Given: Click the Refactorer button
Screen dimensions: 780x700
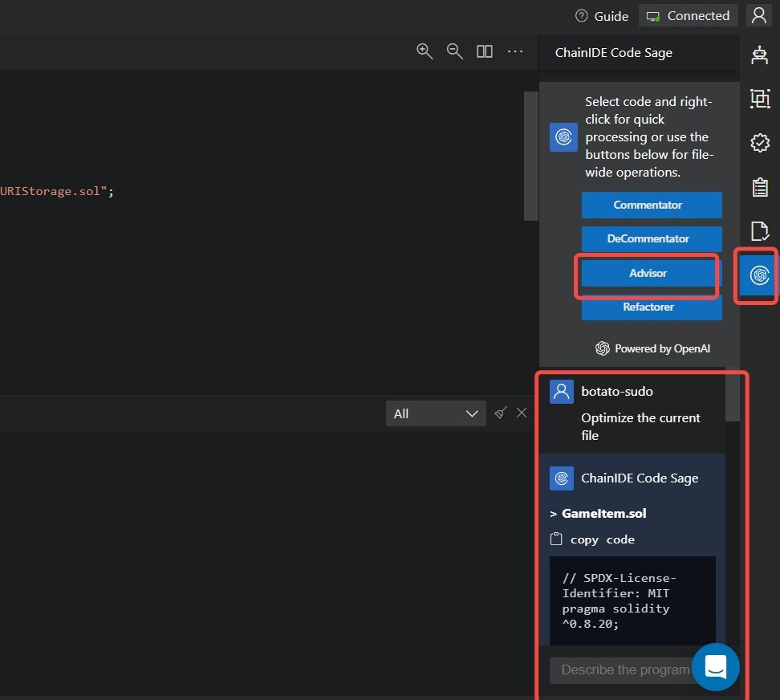Looking at the screenshot, I should click(652, 307).
